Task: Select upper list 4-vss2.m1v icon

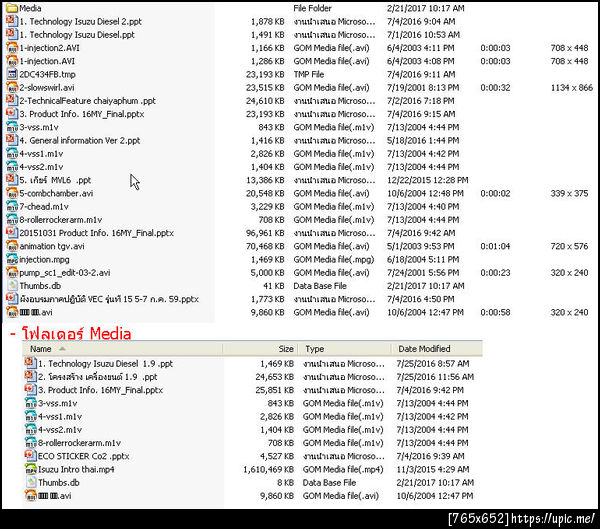Action: [x=12, y=167]
